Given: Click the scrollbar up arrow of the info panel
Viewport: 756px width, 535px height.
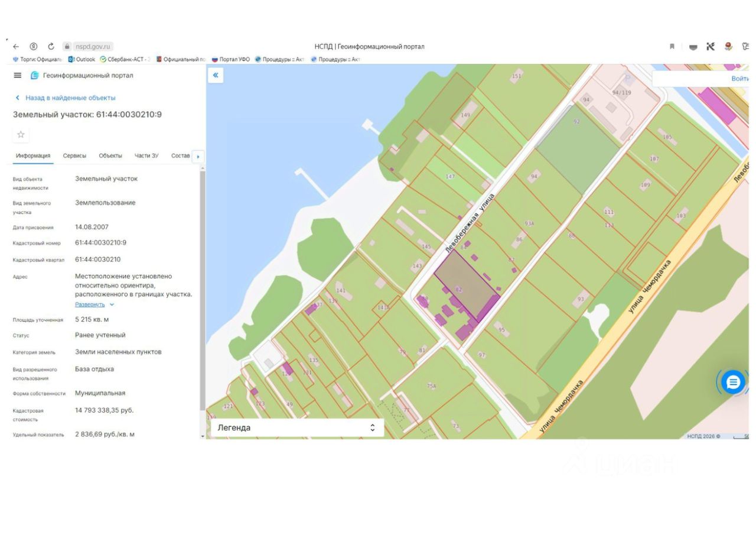Looking at the screenshot, I should click(x=203, y=168).
